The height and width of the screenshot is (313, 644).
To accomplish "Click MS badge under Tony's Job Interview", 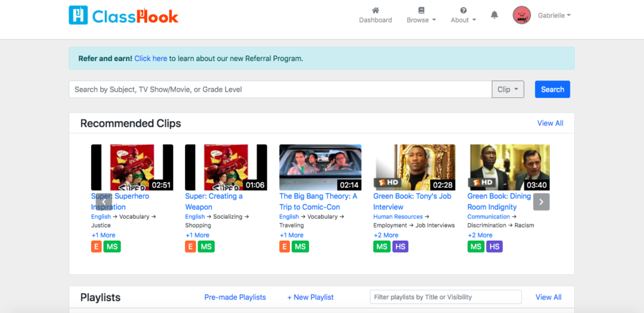I will (382, 246).
